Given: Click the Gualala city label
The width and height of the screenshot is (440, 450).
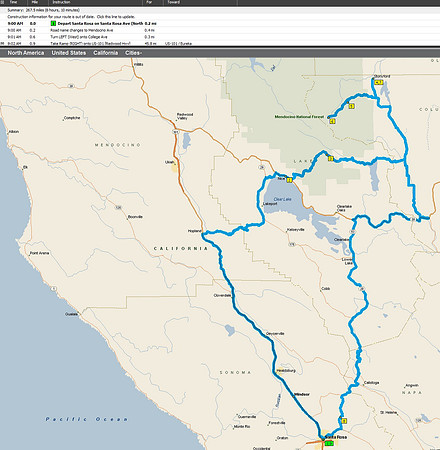Looking at the screenshot, I should [x=71, y=314].
